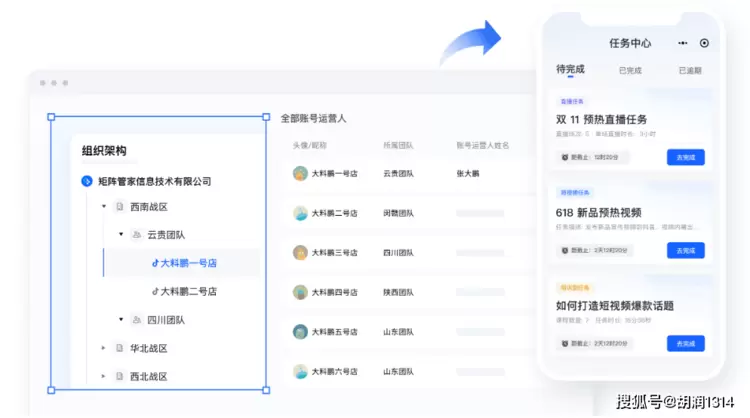Click the company logo icon beside 矩阵管家信息技术有限公司
The image size is (750, 418).
pos(88,182)
